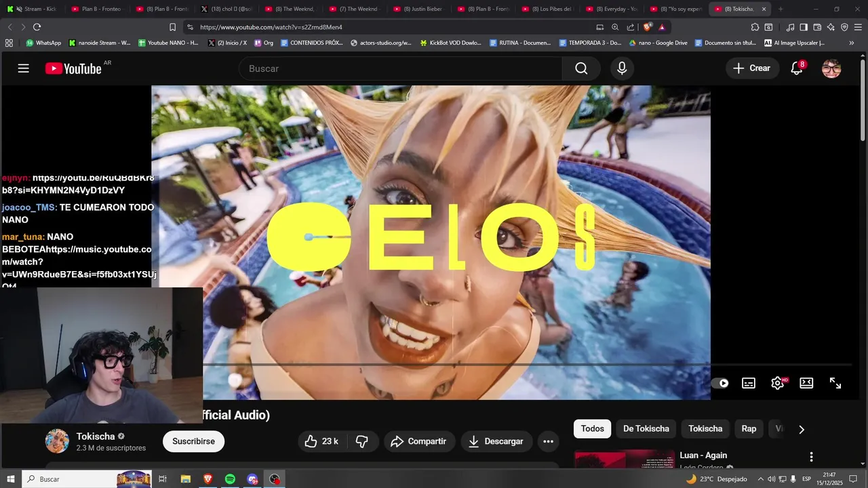Click the Suscribirse button
The height and width of the screenshot is (488, 868).
(x=193, y=441)
